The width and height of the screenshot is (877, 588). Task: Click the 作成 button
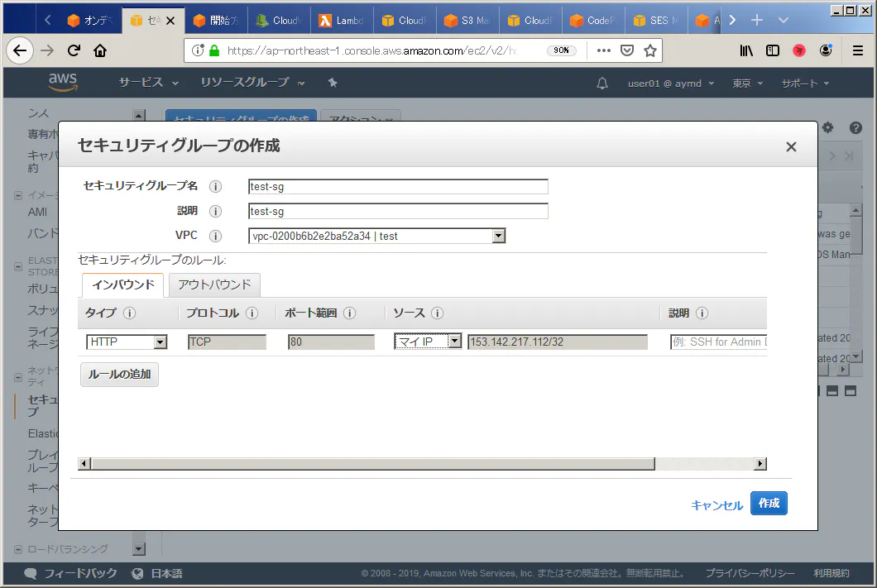point(769,504)
